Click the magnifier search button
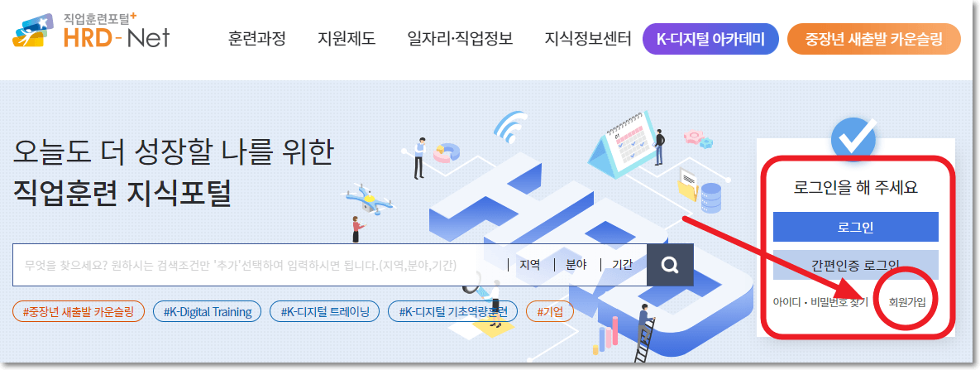 point(670,265)
